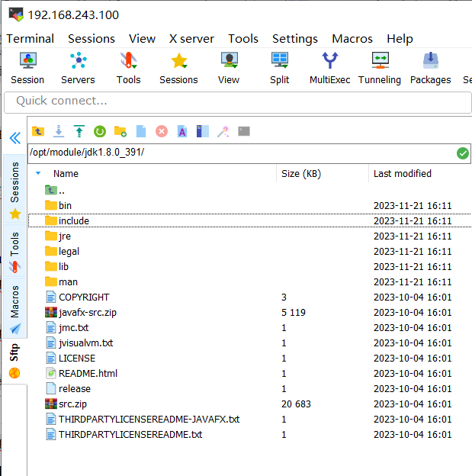Open the Settings menu
Image resolution: width=472 pixels, height=476 pixels.
pos(295,39)
